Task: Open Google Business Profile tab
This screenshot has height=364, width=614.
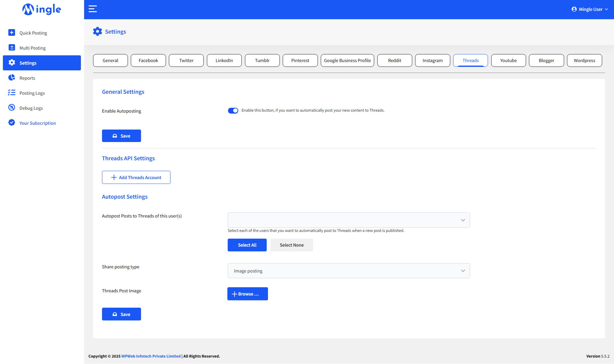Action: pos(347,60)
